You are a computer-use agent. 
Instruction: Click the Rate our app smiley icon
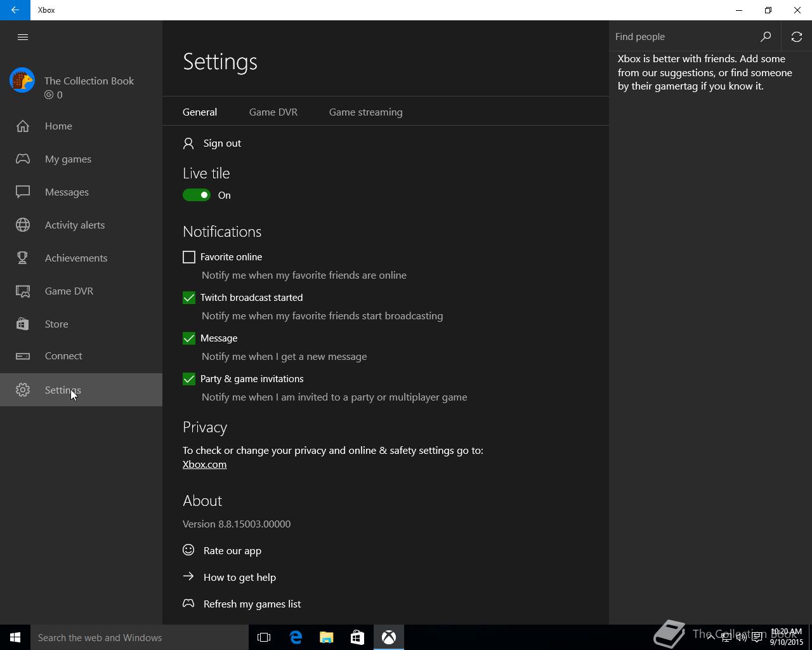[x=188, y=550]
